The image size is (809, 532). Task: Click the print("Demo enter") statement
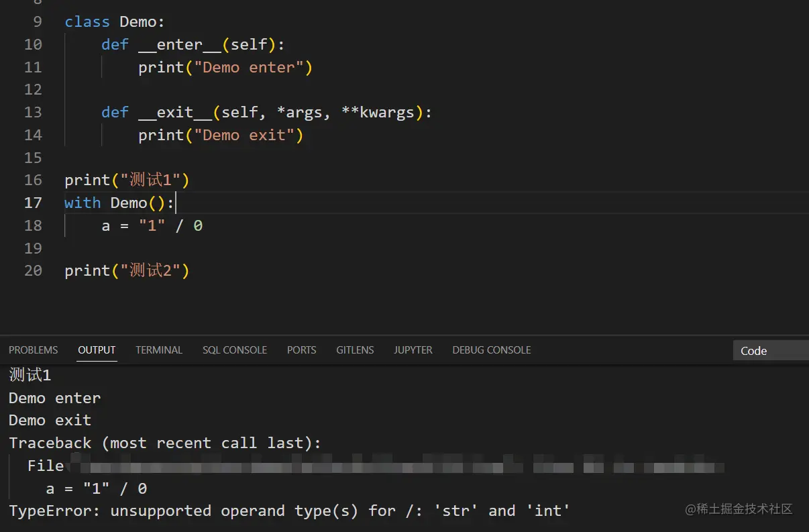pyautogui.click(x=225, y=68)
